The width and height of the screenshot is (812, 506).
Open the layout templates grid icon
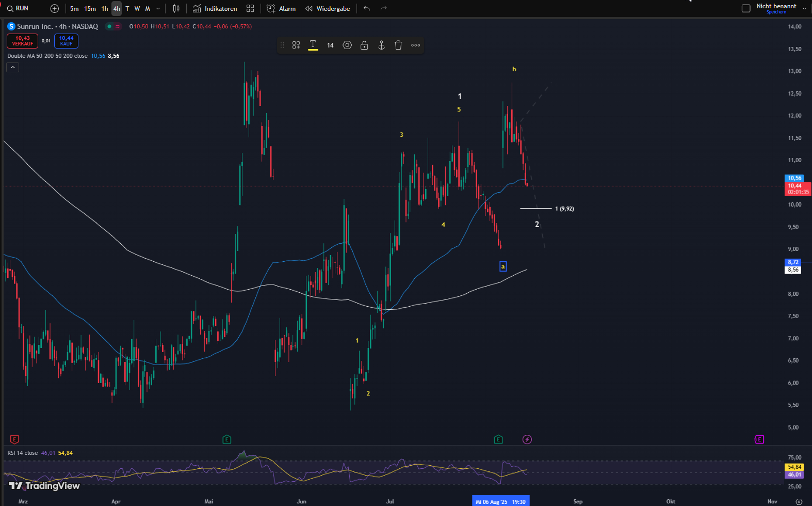click(250, 9)
